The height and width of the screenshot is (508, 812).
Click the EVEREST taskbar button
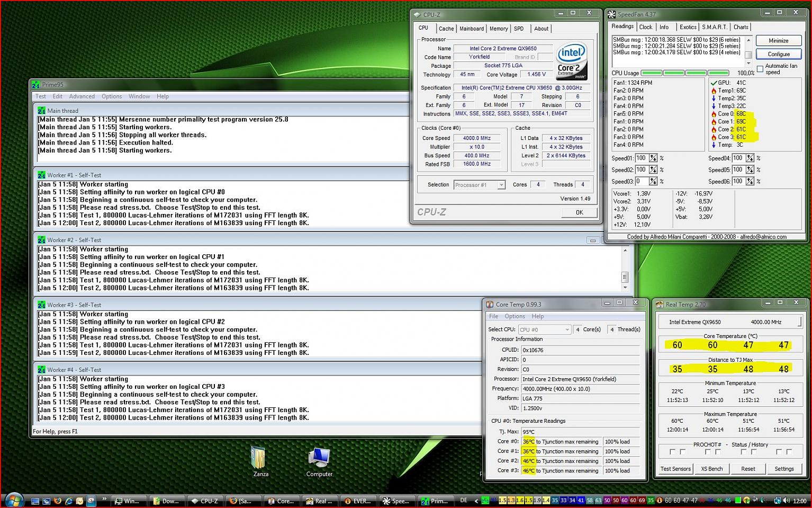pos(358,501)
